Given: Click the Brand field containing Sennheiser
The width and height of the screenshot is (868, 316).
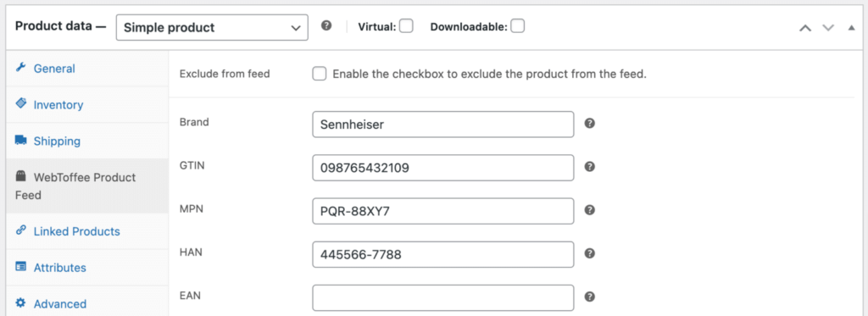Looking at the screenshot, I should [442, 125].
